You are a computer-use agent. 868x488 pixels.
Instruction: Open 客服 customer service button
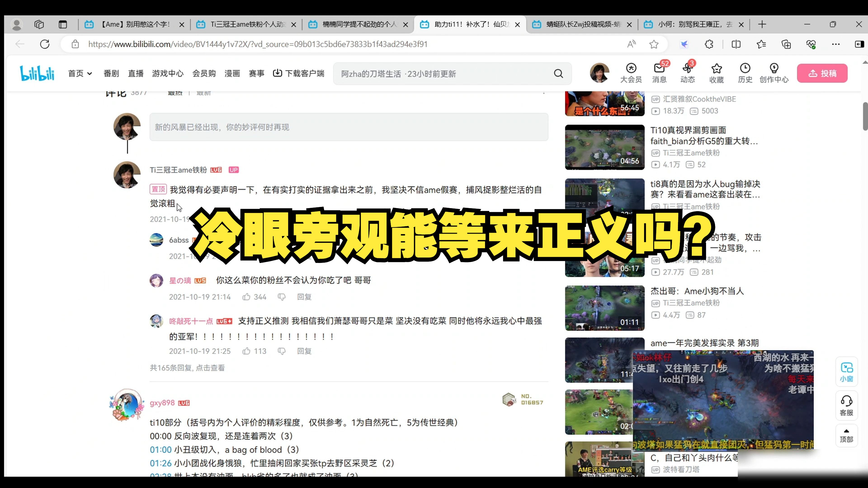846,406
